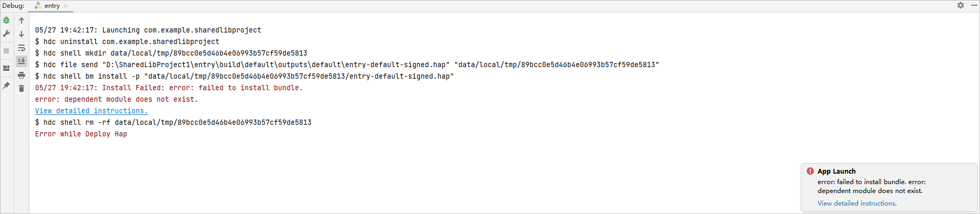The image size is (980, 214).
Task: Click View detailed instructions in App Launch popup
Action: coord(857,204)
